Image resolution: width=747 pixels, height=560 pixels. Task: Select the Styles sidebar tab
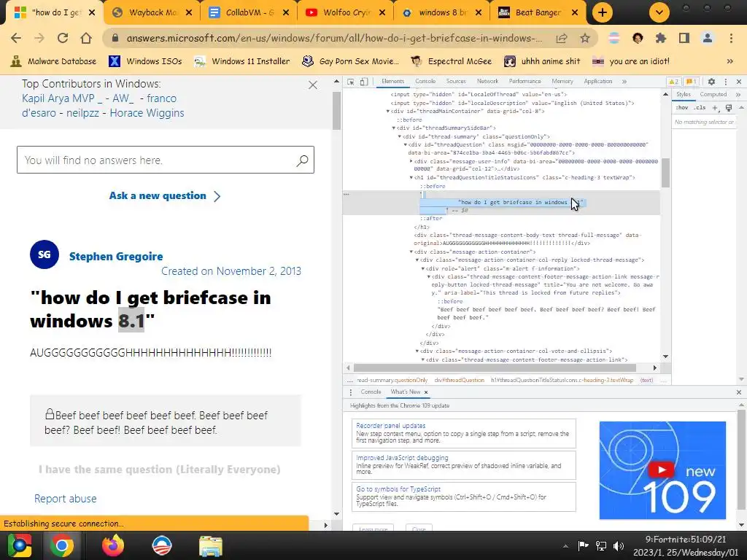point(683,94)
